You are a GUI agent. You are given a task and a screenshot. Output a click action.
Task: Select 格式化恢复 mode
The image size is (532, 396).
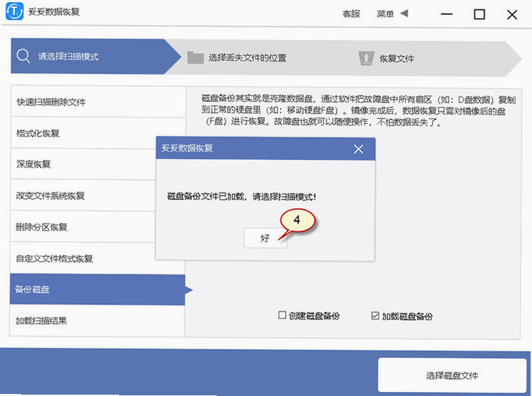(x=98, y=133)
